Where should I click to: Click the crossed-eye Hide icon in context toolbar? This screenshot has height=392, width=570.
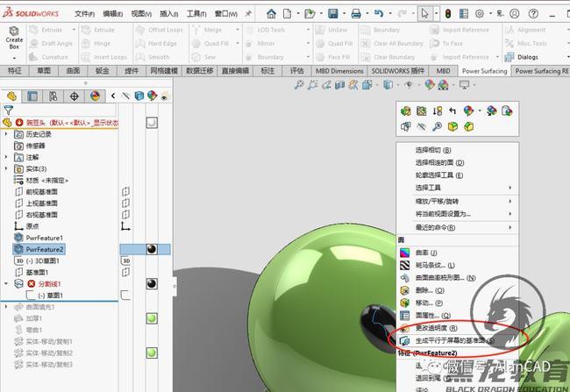421,126
